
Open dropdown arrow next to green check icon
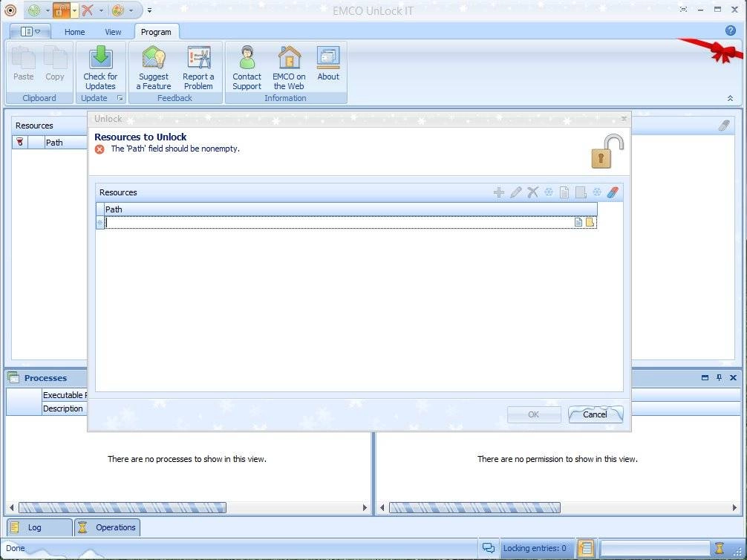[x=48, y=10]
